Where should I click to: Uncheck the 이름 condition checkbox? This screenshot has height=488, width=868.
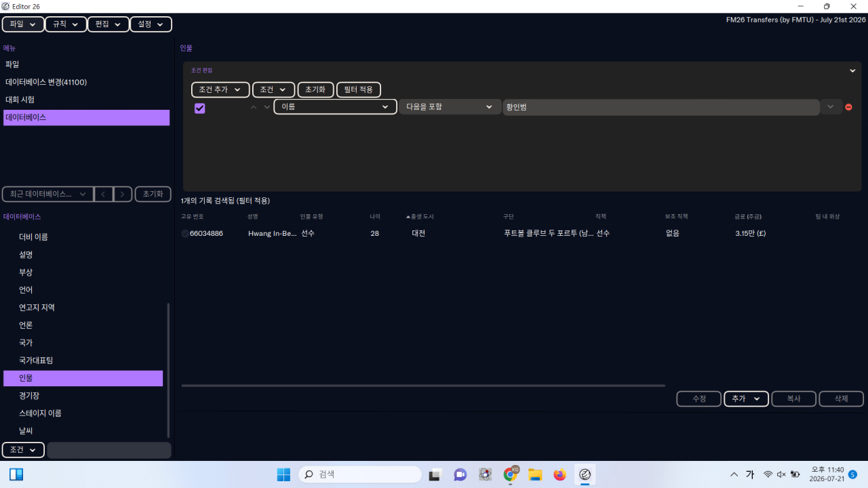[x=200, y=108]
